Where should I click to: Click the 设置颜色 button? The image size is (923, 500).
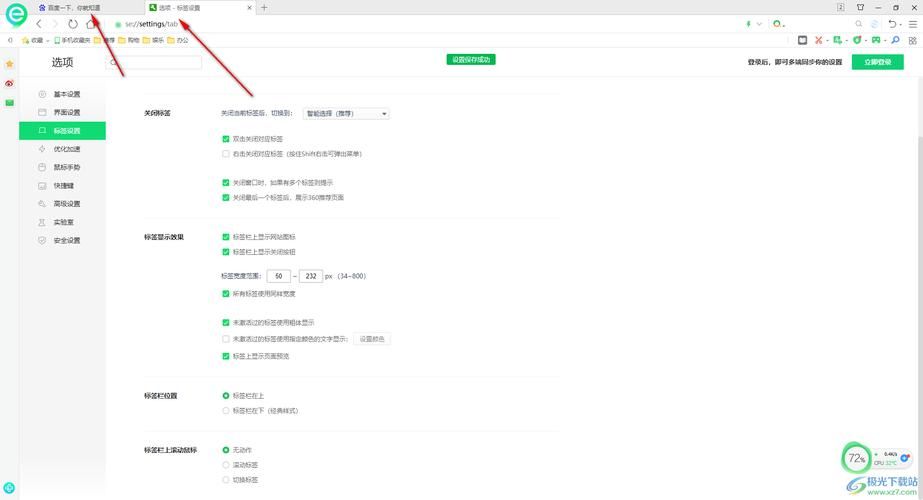coord(372,339)
